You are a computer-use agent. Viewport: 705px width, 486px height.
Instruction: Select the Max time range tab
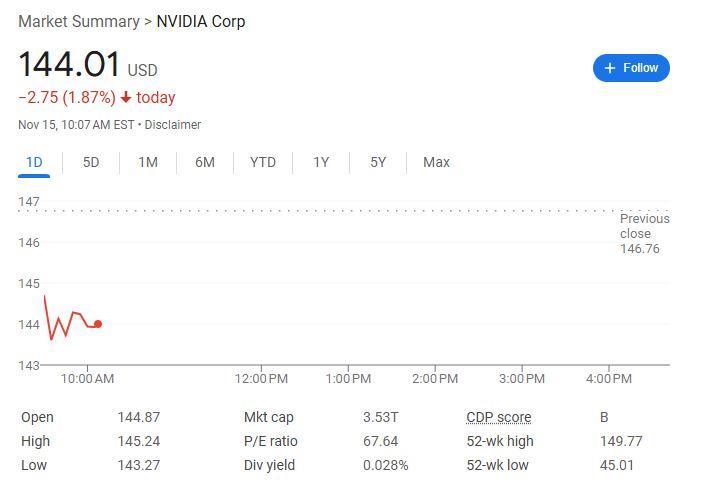coord(436,162)
